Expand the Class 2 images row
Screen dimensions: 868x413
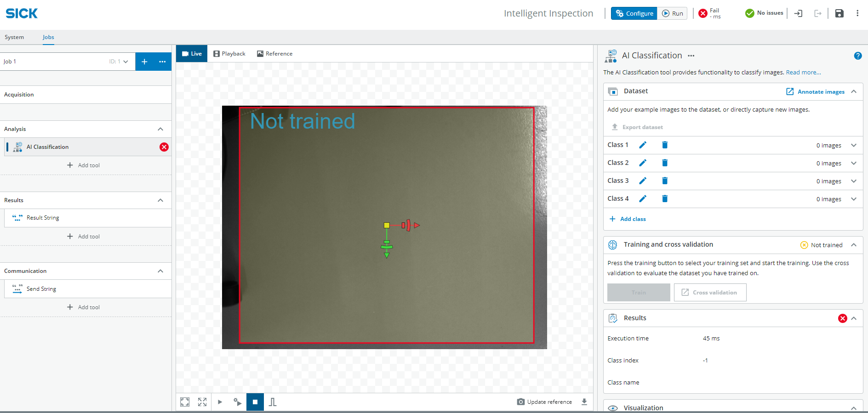pos(854,163)
